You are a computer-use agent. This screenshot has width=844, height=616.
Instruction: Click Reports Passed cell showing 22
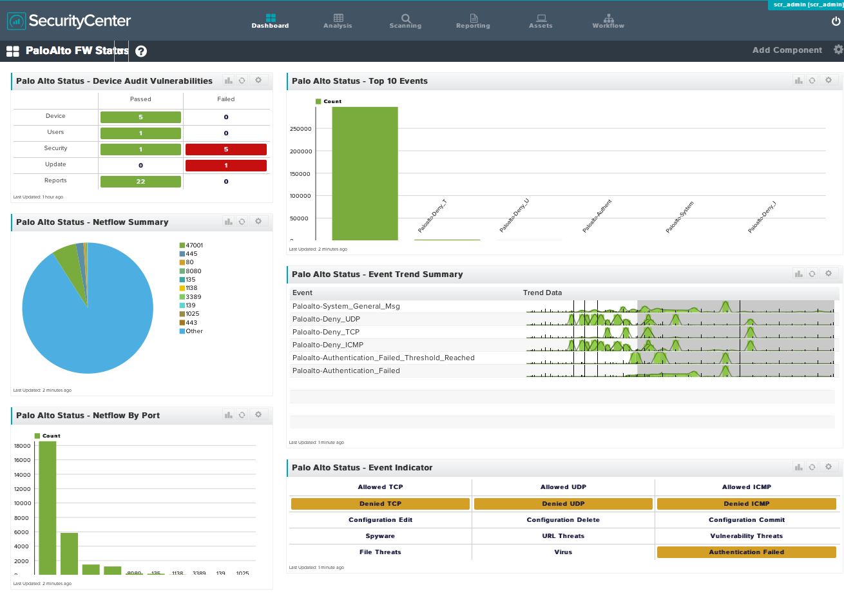pyautogui.click(x=140, y=182)
